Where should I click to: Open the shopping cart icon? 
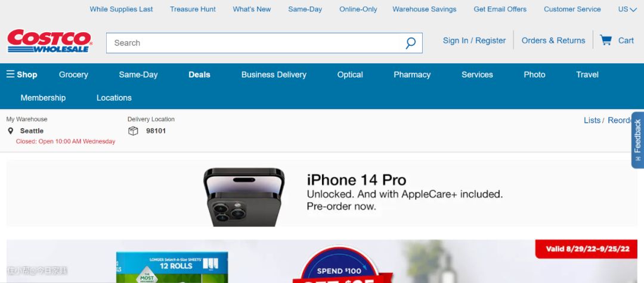point(605,40)
